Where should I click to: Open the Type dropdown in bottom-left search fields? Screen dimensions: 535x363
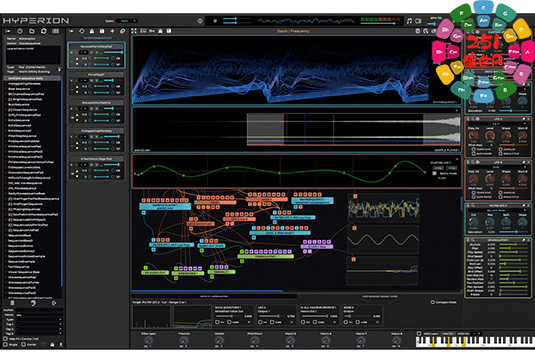click(39, 320)
